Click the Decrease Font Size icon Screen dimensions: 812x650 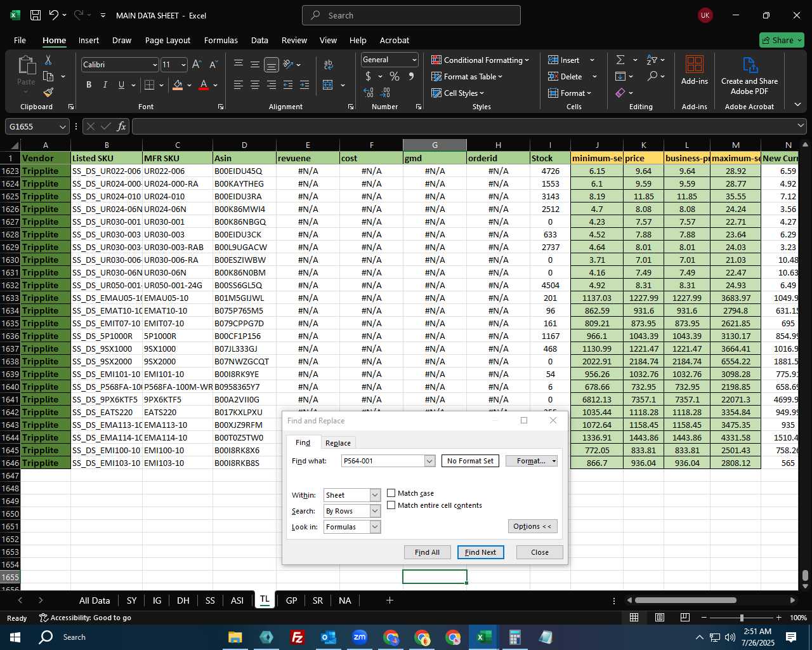point(213,64)
